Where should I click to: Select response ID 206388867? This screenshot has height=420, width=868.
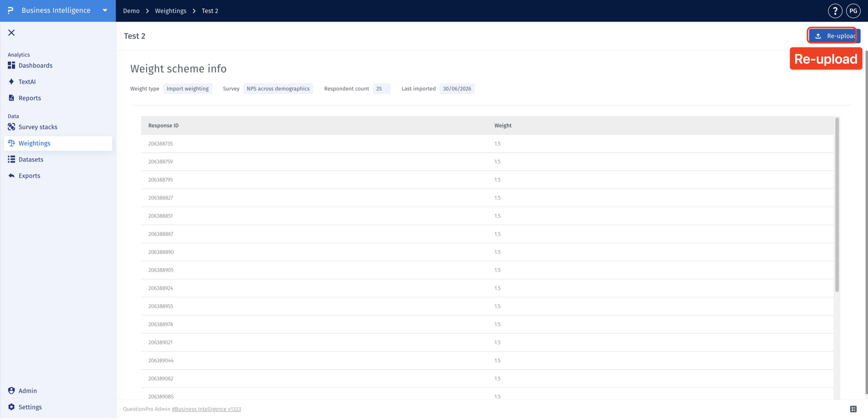click(161, 234)
